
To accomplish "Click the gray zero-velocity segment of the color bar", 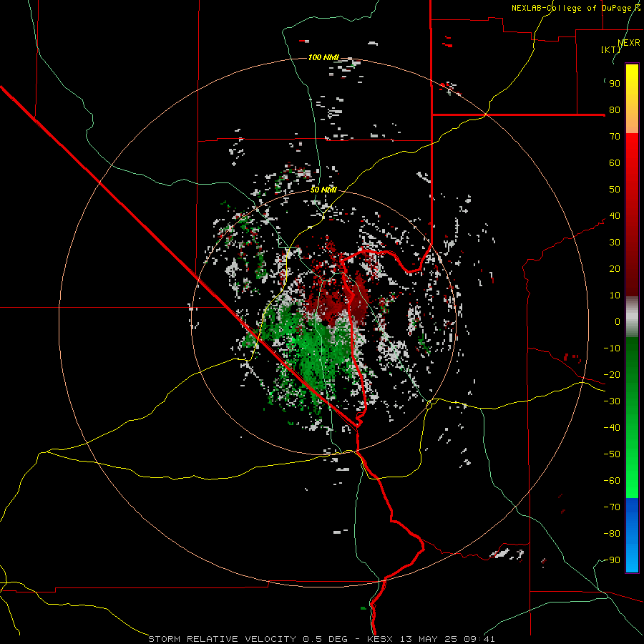I will (x=632, y=317).
